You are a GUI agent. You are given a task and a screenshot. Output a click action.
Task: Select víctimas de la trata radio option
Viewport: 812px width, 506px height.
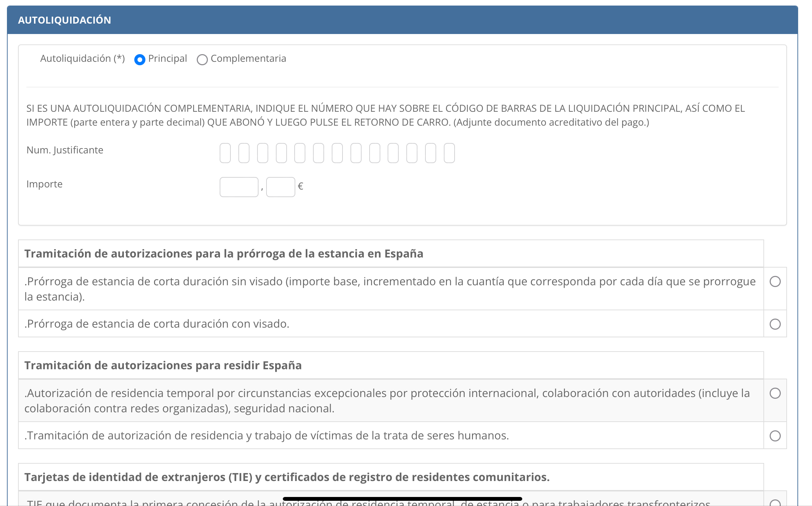[775, 436]
